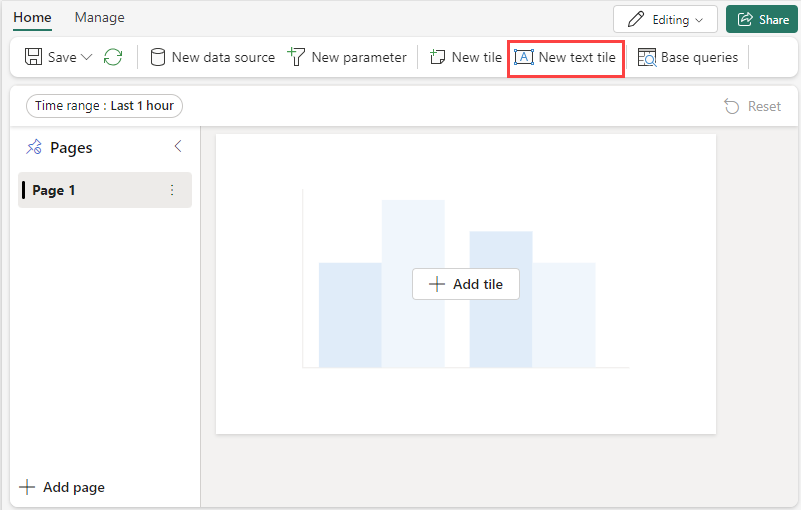The image size is (801, 510).
Task: Click Add page at the bottom
Action: [62, 487]
